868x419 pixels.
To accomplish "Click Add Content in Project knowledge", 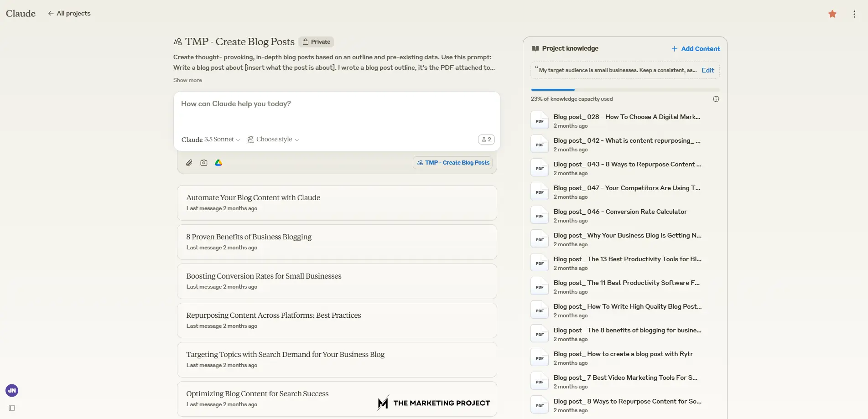I will [696, 49].
